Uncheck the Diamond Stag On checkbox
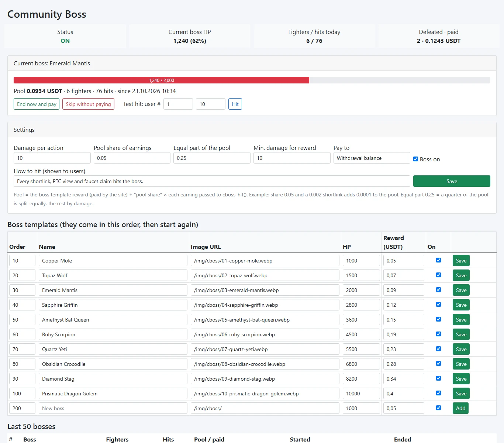This screenshot has width=504, height=443. 438,378
